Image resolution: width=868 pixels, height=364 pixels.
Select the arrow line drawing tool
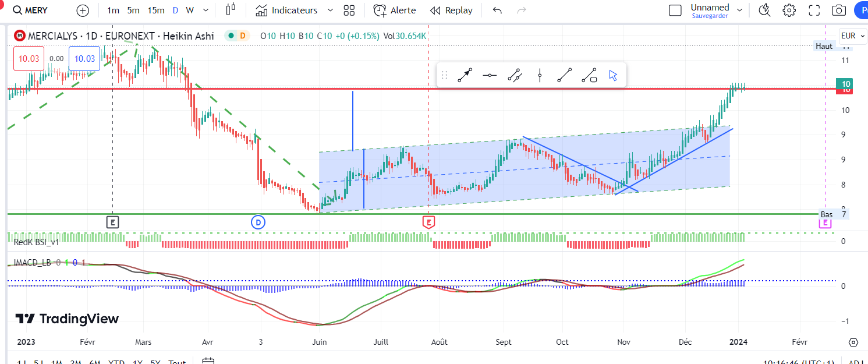[x=465, y=75]
